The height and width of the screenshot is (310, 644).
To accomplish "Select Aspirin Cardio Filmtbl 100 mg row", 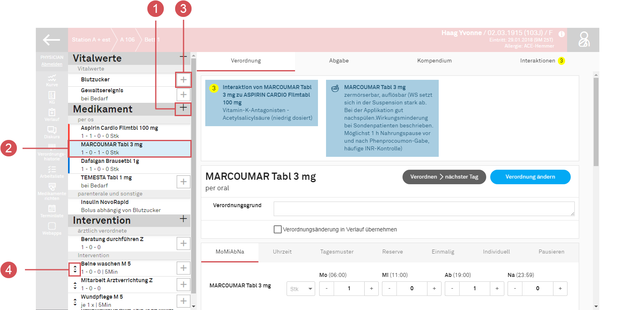I will (130, 132).
